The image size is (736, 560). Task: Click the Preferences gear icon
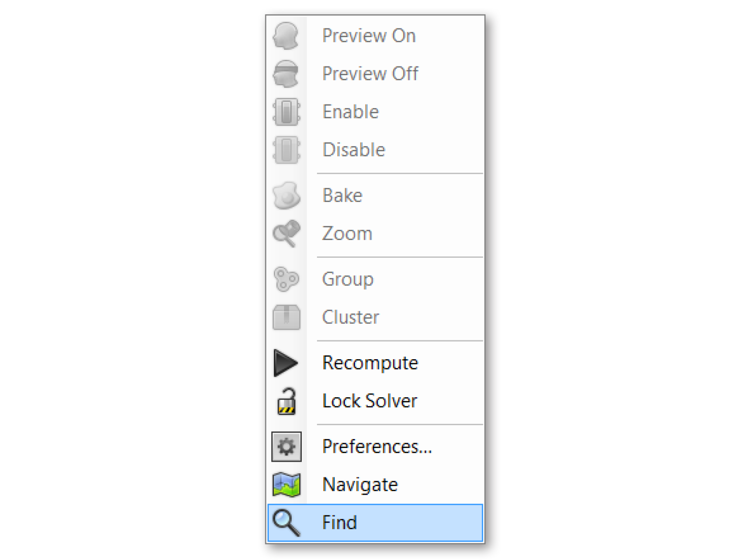coord(286,447)
